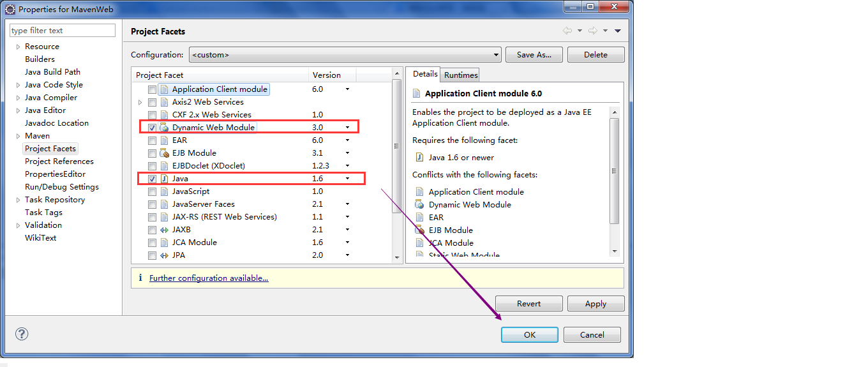Toggle the CXF 2.x Web Services checkbox

point(152,115)
